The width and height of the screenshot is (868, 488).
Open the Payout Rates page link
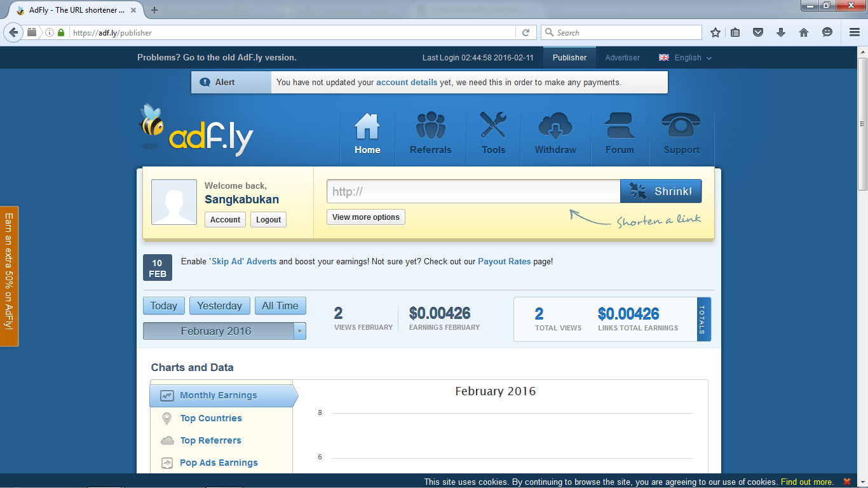504,261
